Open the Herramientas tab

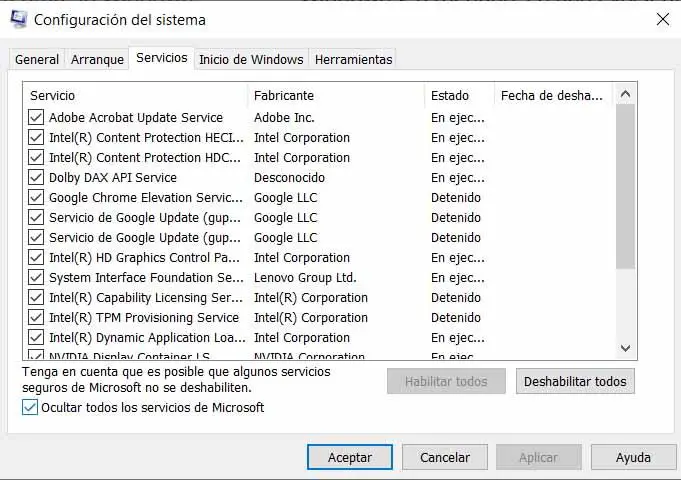[x=353, y=60]
